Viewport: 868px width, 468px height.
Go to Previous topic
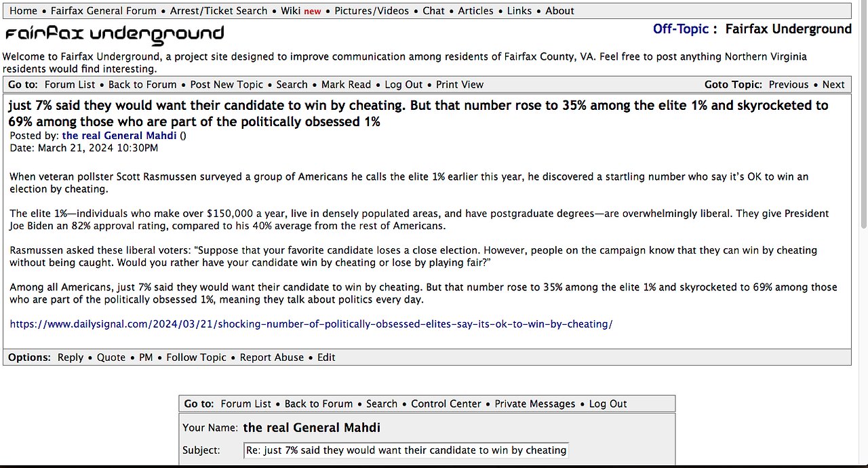point(789,85)
